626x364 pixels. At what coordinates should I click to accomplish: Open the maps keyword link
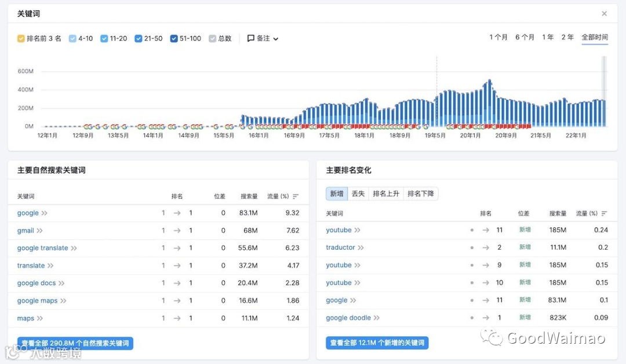[x=26, y=319]
